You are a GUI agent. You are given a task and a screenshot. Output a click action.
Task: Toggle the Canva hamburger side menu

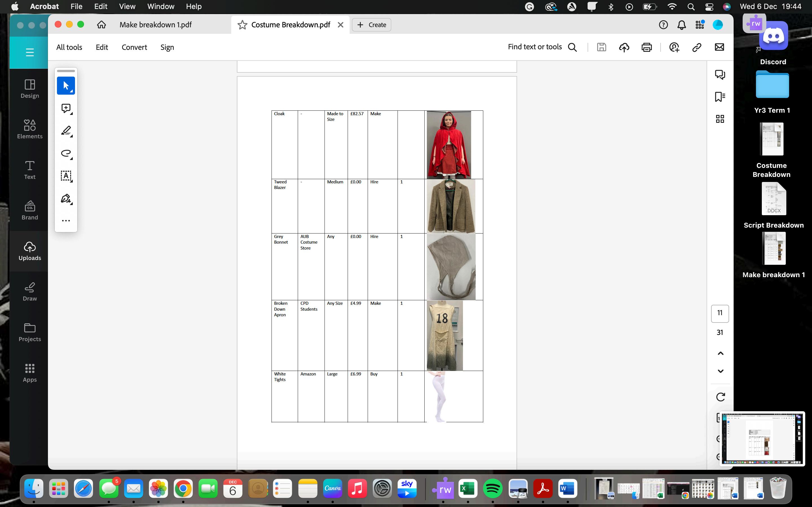pyautogui.click(x=30, y=52)
